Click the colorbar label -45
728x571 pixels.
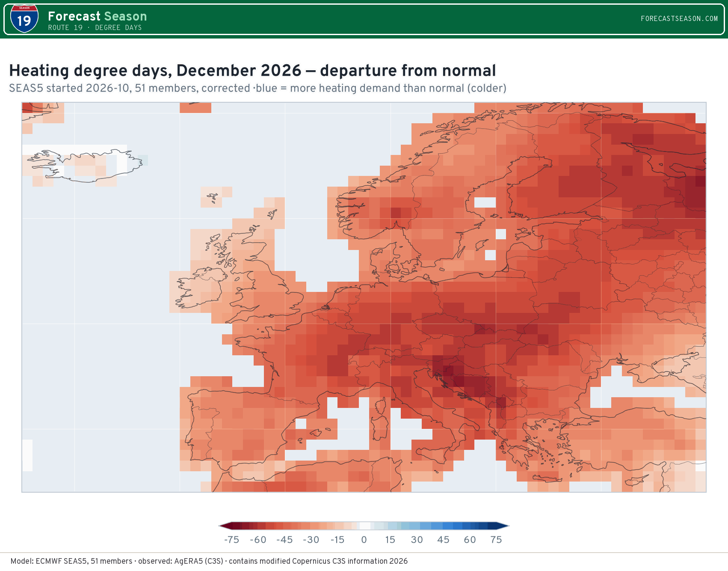click(284, 539)
